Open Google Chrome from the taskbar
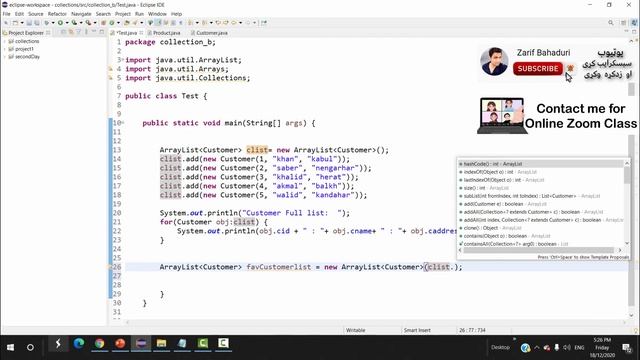The image size is (640, 360). (99, 344)
